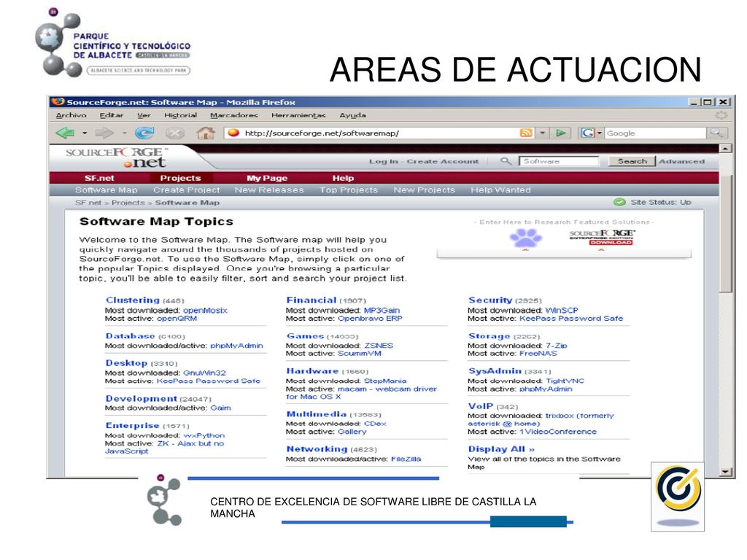Open the 7-Zip project link
The width and height of the screenshot is (747, 560).
pos(557,345)
